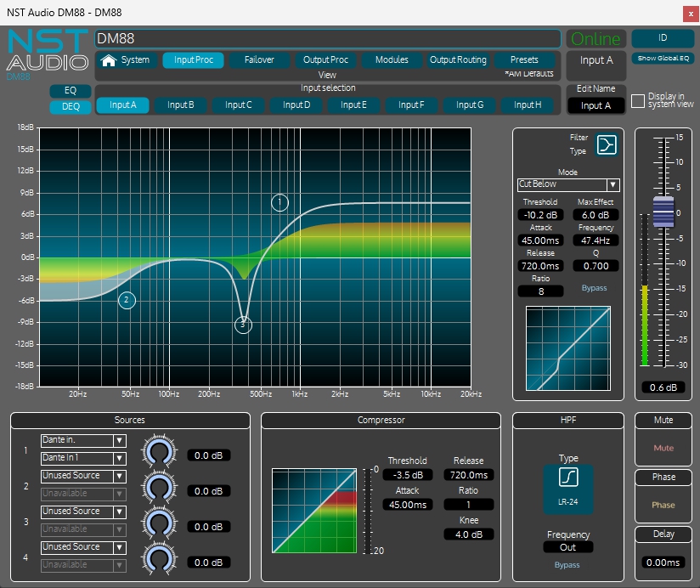Select Input D

(x=296, y=105)
